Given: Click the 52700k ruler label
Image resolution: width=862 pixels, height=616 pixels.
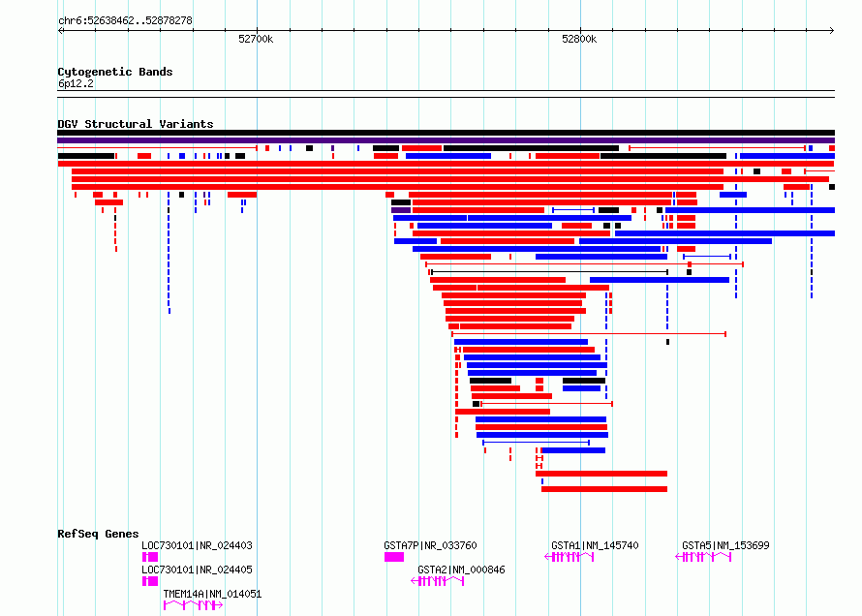Looking at the screenshot, I should [x=256, y=39].
